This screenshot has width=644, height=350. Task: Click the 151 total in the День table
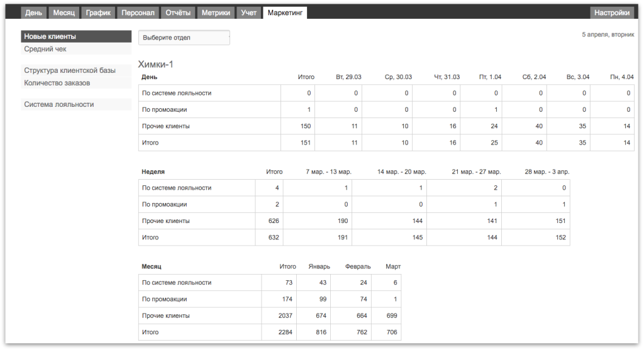point(306,143)
